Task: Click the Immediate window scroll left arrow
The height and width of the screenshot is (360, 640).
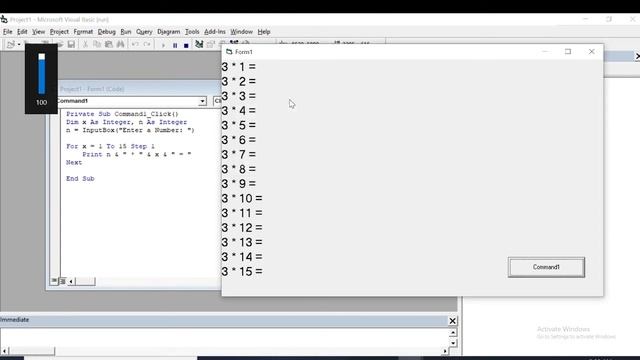Action: [4, 351]
